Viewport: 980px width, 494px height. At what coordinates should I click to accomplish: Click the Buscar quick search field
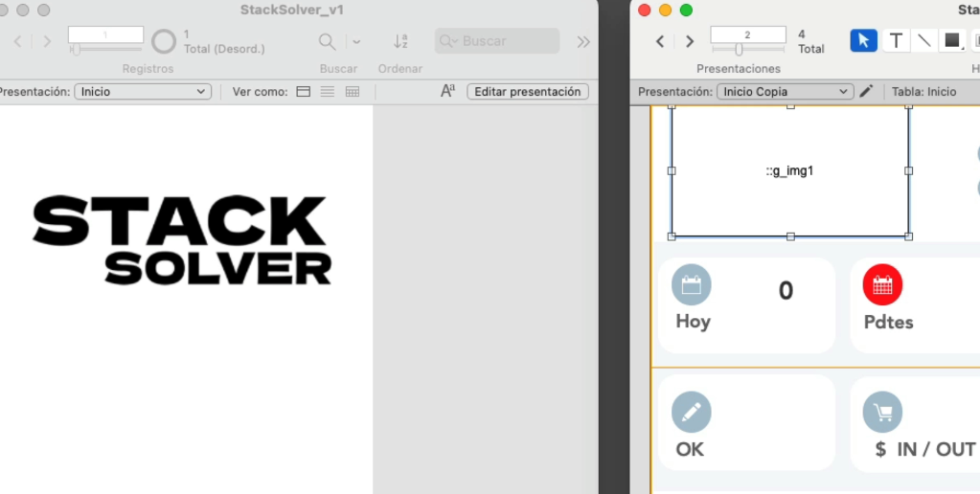(x=497, y=40)
